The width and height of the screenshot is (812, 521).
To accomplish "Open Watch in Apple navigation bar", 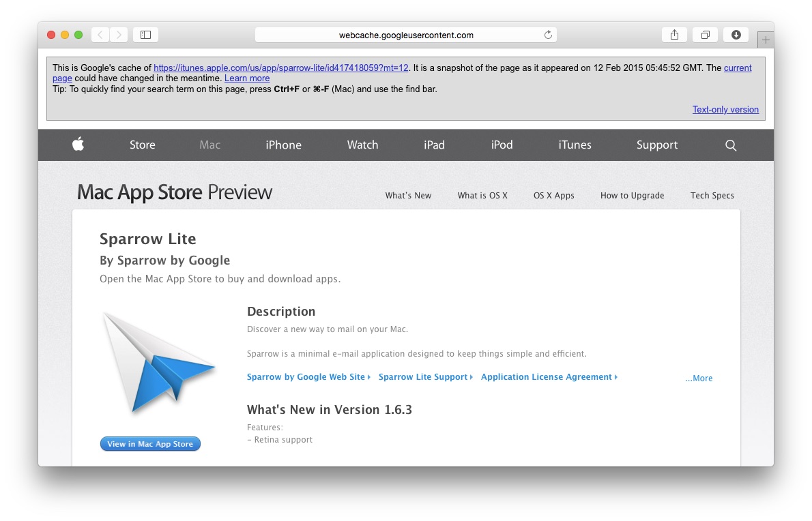I will pyautogui.click(x=362, y=145).
